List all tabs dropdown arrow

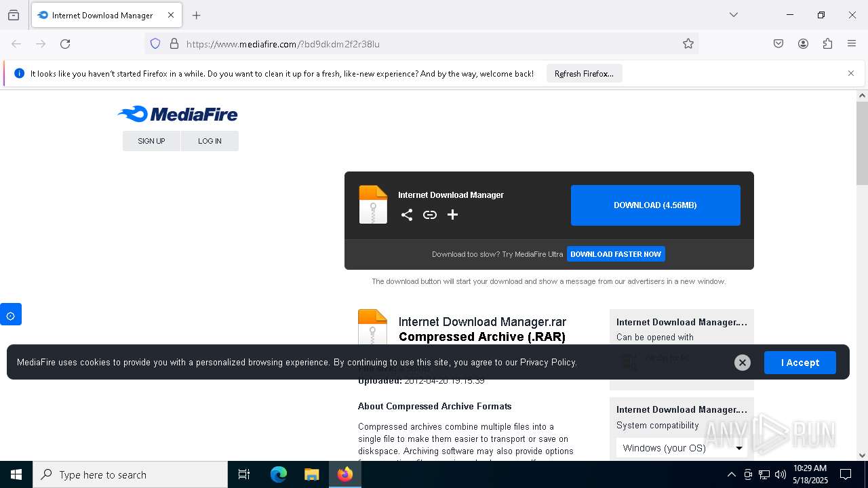734,15
